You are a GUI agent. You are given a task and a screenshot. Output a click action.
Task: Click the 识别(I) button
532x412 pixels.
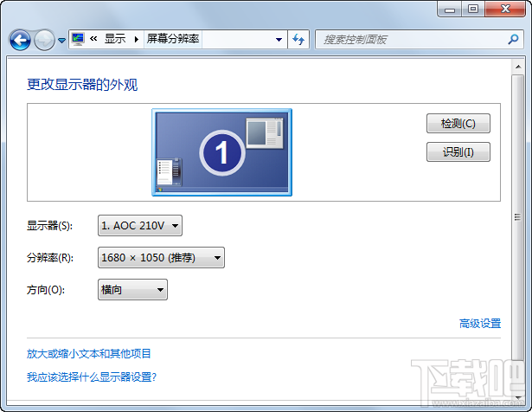pyautogui.click(x=458, y=151)
